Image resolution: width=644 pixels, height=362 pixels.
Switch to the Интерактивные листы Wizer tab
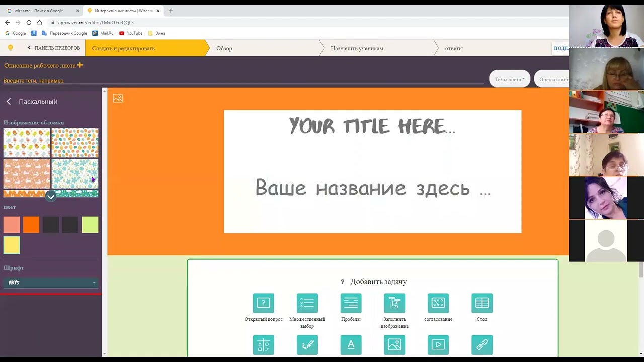tap(123, 11)
